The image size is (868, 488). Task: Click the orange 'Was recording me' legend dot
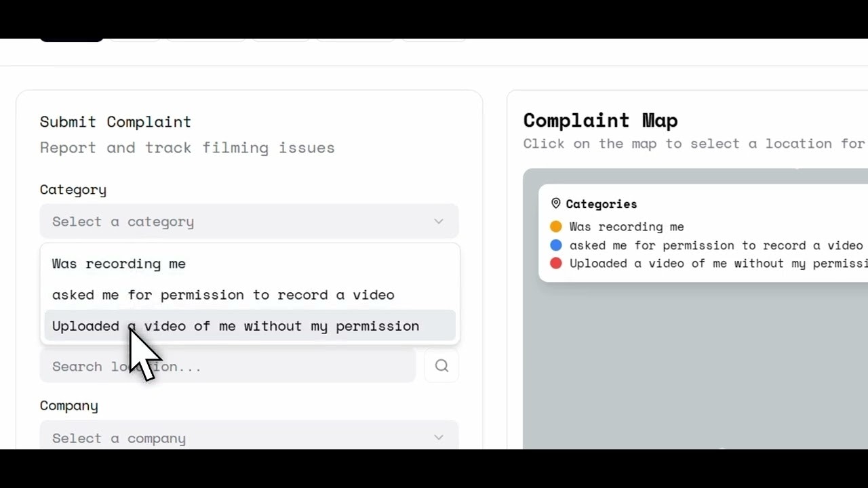556,226
